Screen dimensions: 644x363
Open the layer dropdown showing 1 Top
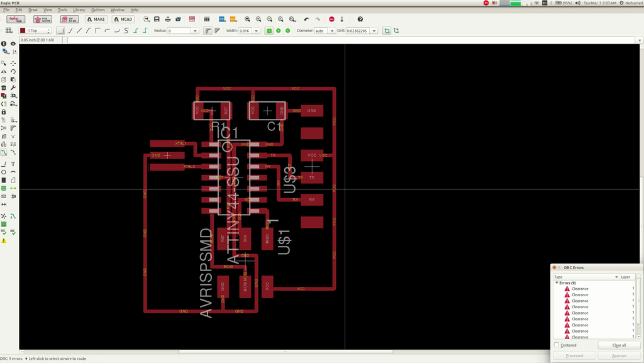pyautogui.click(x=35, y=31)
